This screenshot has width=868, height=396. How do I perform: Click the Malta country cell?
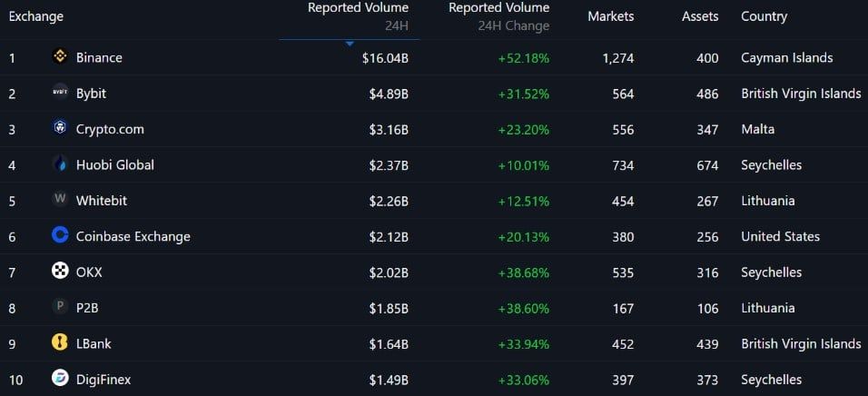758,130
